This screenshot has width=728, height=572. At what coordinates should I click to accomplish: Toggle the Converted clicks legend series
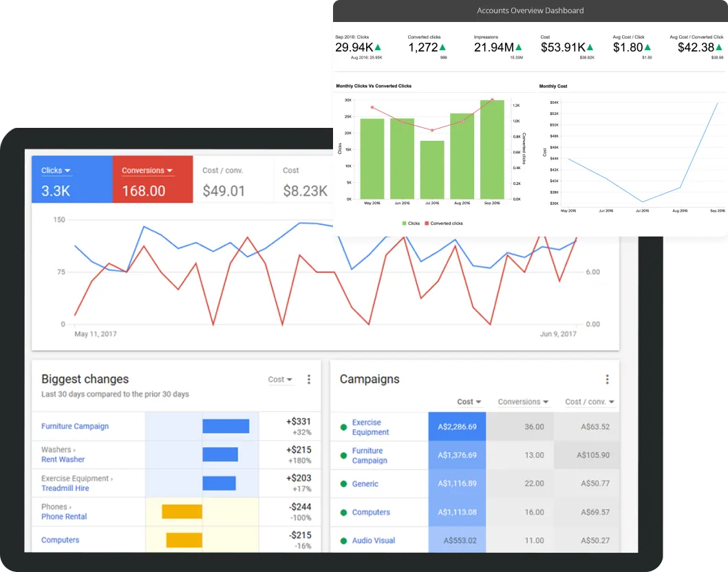coord(444,223)
